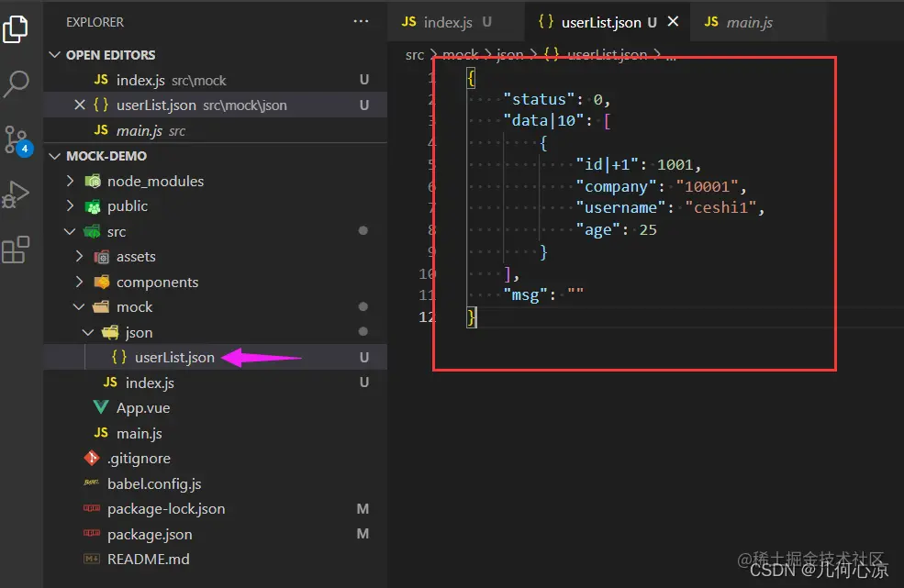Expand the assets folder
Viewport: 904px width, 588px height.
[x=215, y=257]
